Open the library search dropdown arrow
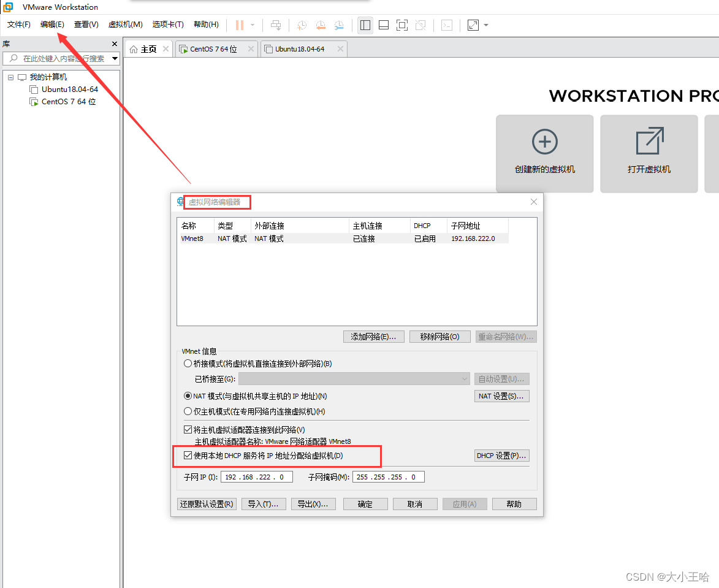The width and height of the screenshot is (719, 588). pos(115,59)
